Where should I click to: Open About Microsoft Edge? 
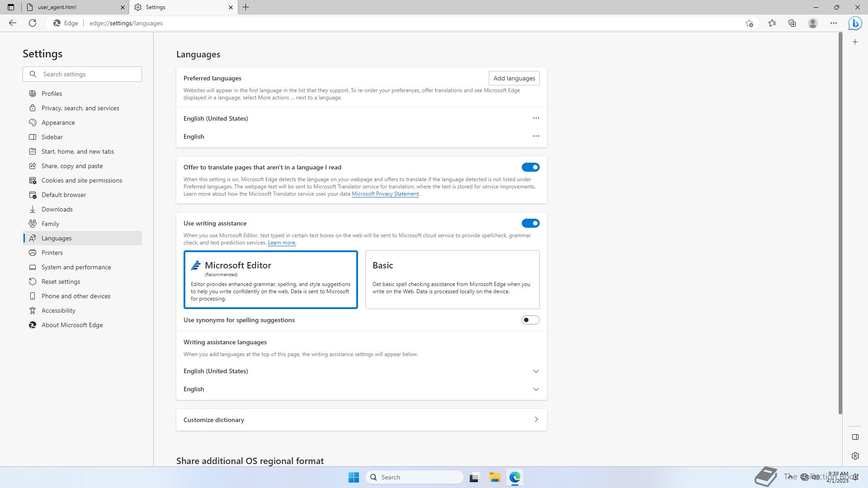pos(82,325)
